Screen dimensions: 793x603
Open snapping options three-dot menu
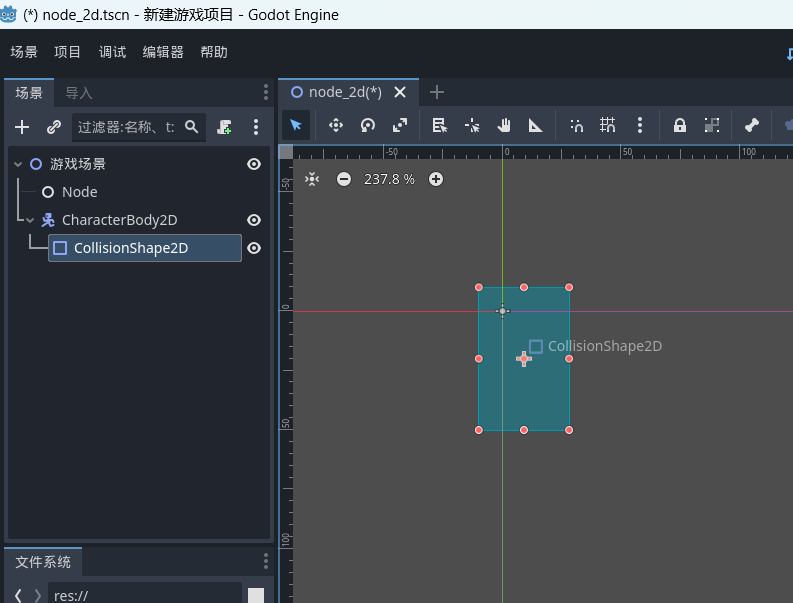640,125
